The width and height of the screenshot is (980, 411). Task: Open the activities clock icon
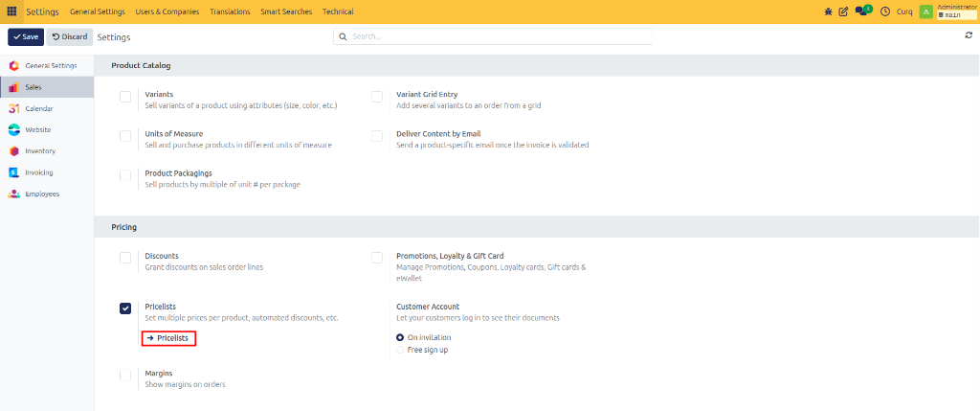[x=885, y=11]
